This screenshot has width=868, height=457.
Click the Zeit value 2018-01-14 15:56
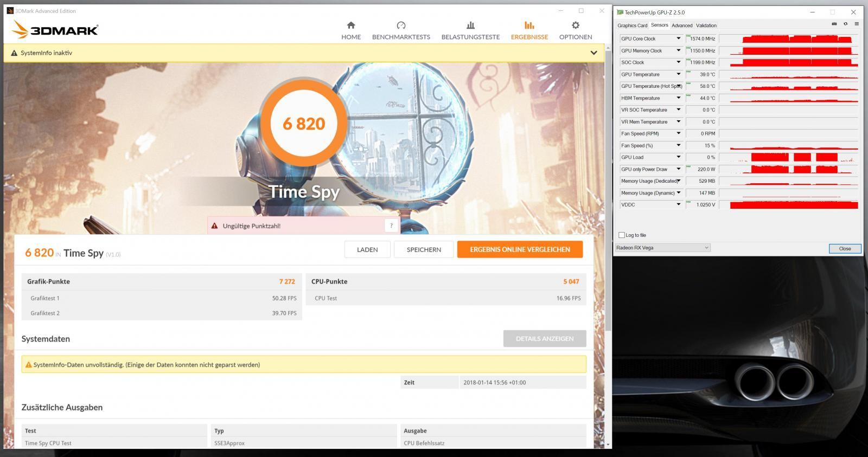pos(494,382)
